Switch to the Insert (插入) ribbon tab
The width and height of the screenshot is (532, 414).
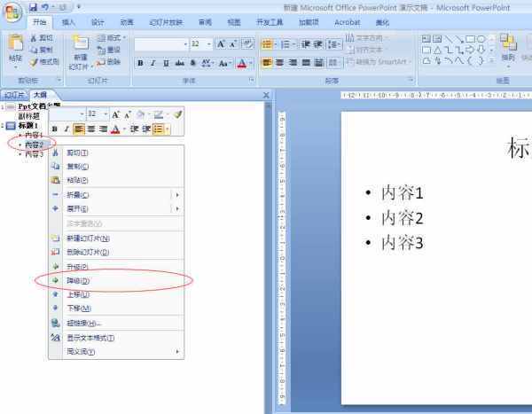pyautogui.click(x=68, y=22)
